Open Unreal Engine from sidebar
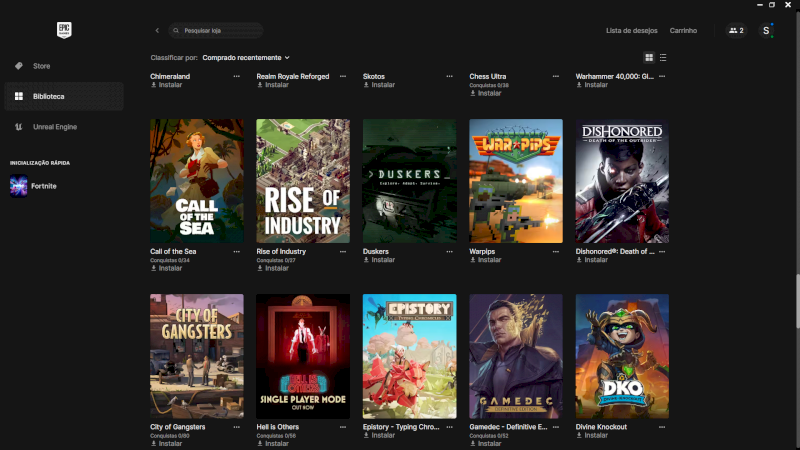Screen dimensions: 800x450 [54, 127]
